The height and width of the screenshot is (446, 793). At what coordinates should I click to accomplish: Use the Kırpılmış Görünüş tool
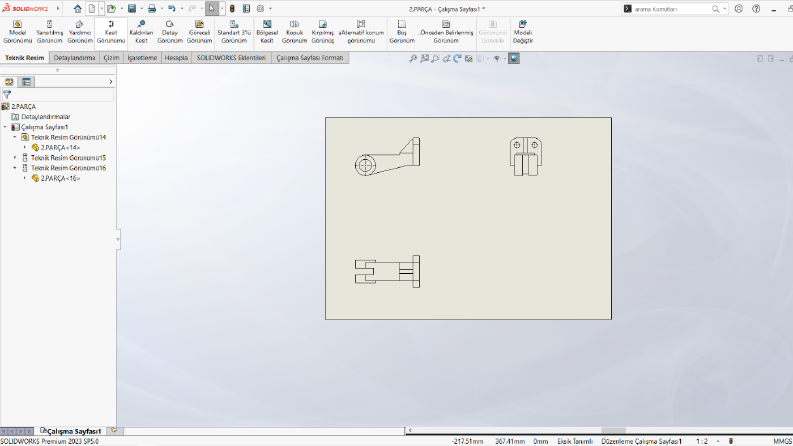(x=322, y=32)
